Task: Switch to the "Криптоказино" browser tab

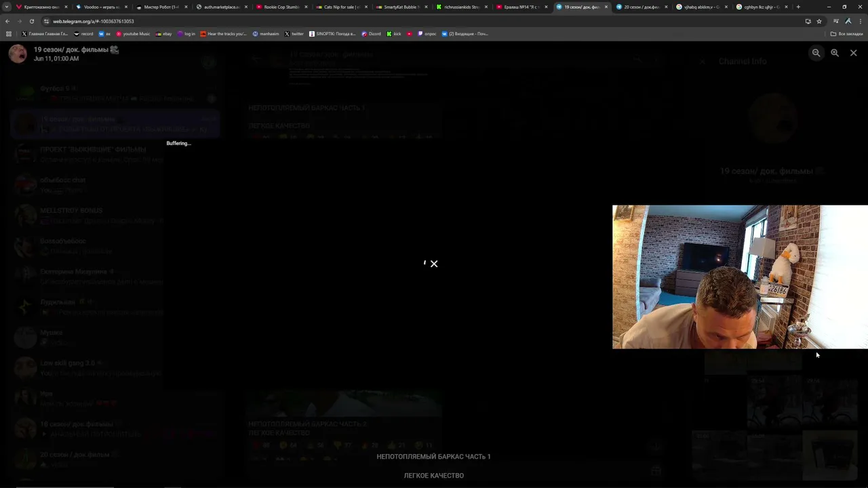Action: (41, 7)
